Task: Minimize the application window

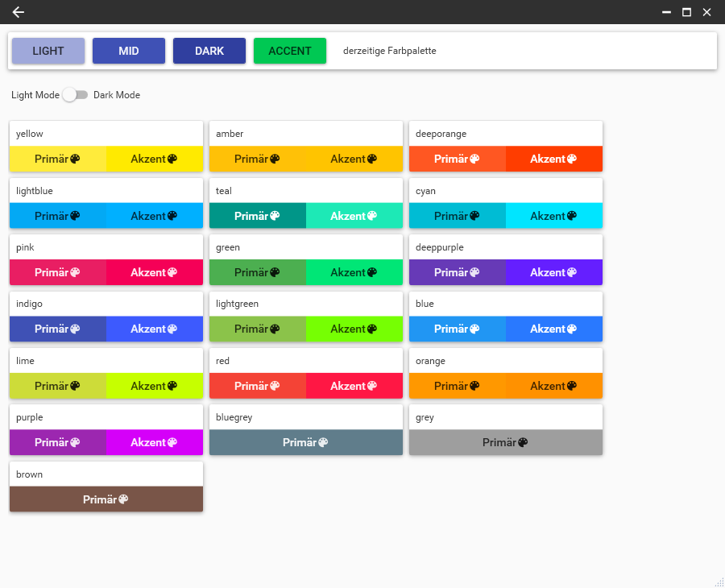Action: click(x=666, y=12)
